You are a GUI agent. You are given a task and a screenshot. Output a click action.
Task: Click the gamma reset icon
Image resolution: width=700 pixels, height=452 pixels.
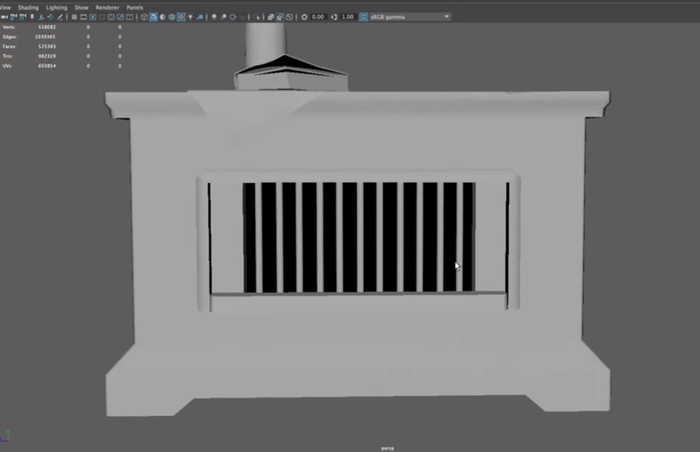(x=336, y=17)
